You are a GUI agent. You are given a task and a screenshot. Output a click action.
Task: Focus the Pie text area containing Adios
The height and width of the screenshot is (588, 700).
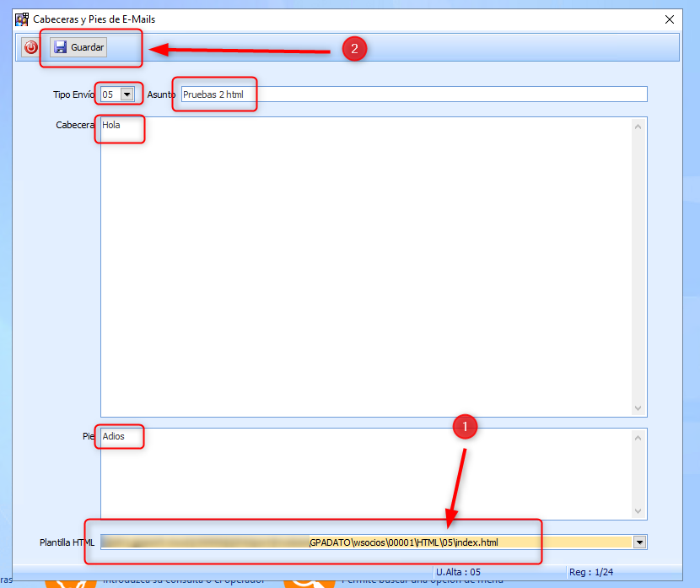coord(363,473)
